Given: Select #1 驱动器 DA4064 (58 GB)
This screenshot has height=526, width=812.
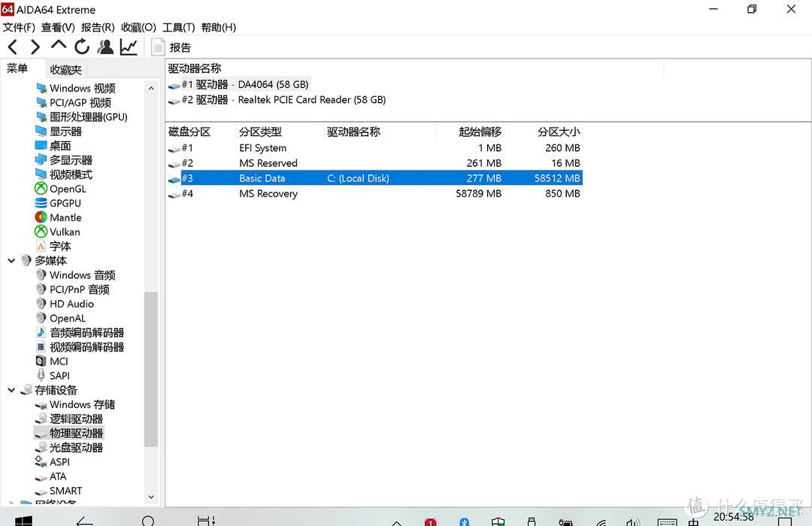Looking at the screenshot, I should point(239,84).
